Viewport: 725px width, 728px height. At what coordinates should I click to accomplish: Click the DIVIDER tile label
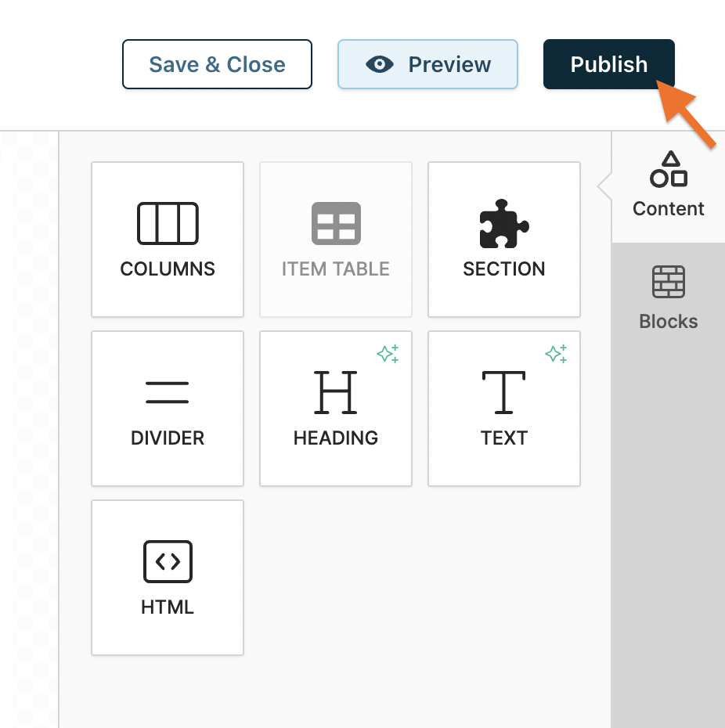(x=168, y=438)
